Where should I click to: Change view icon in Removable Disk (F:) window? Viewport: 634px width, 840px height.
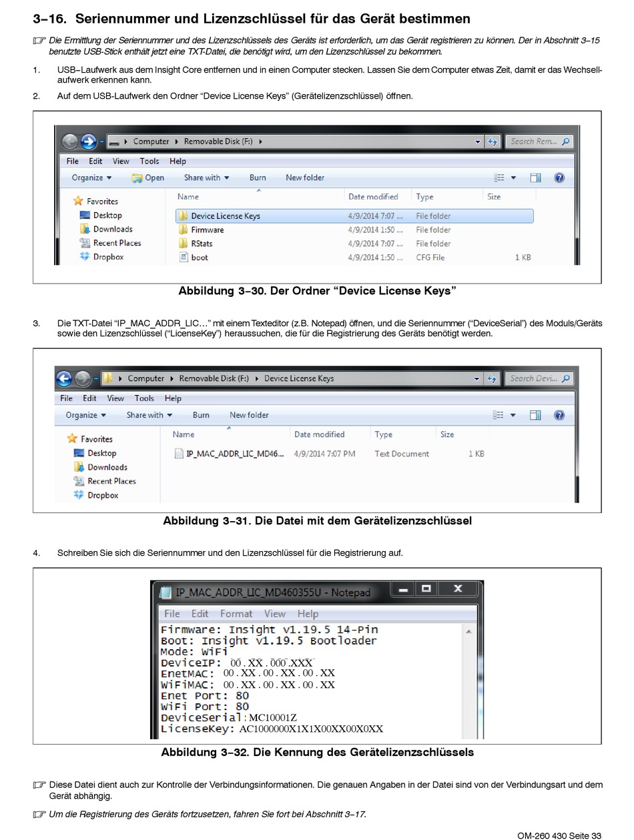pyautogui.click(x=499, y=177)
